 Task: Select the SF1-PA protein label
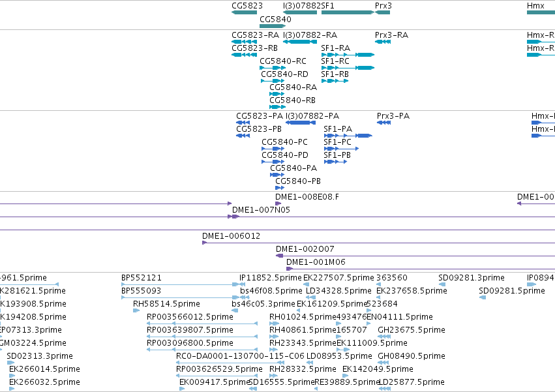point(338,129)
